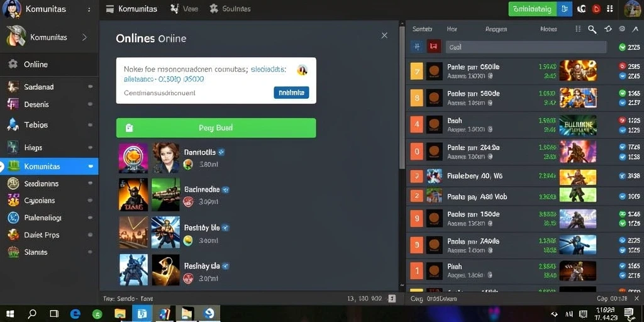The height and width of the screenshot is (322, 644).
Task: Toggle the status dot on Sardanad row
Action: click(x=90, y=87)
